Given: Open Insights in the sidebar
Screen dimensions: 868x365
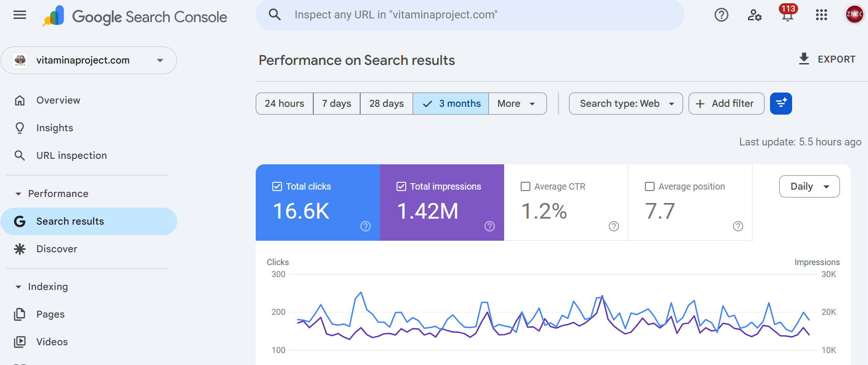Looking at the screenshot, I should tap(54, 128).
